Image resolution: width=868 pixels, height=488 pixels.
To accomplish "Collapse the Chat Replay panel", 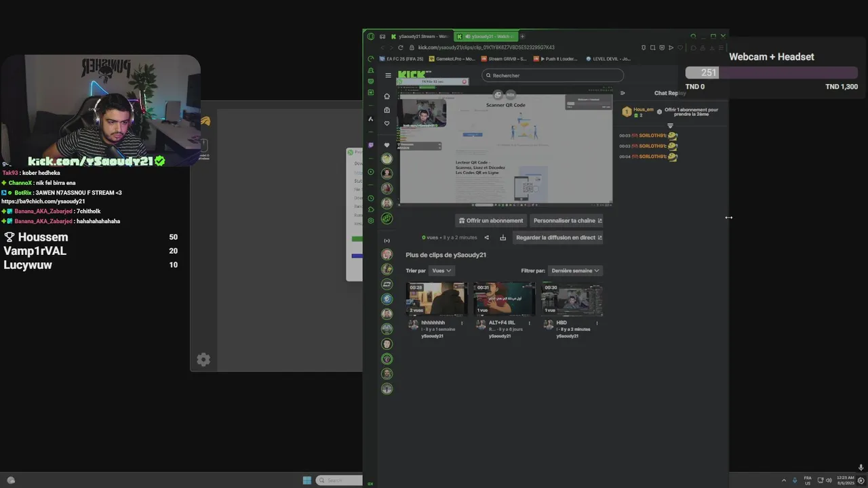I will click(623, 93).
